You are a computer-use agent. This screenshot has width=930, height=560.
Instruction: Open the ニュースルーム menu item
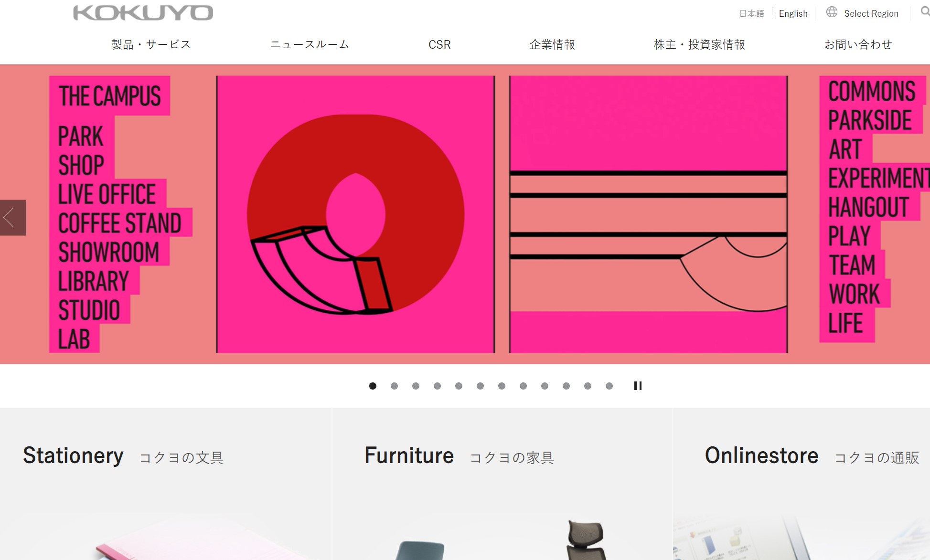(310, 44)
